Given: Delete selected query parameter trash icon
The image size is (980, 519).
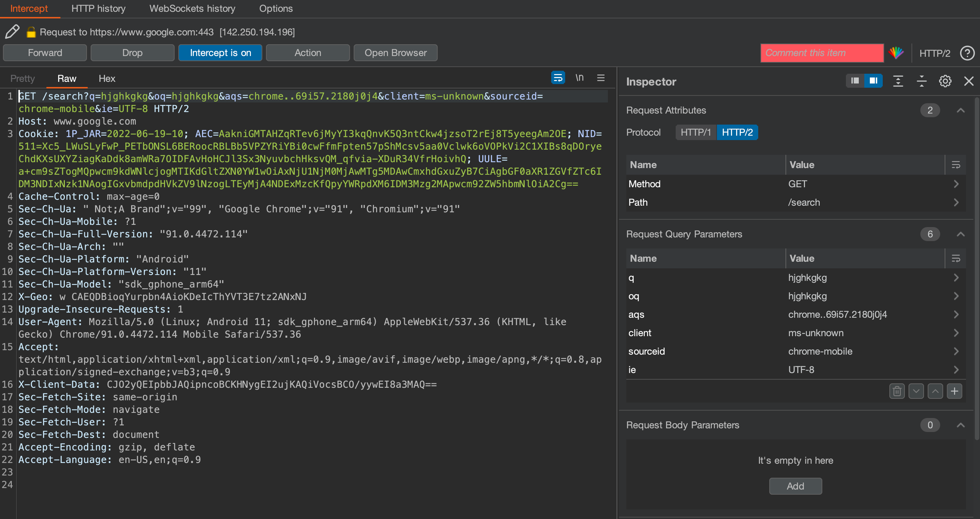Looking at the screenshot, I should 897,391.
